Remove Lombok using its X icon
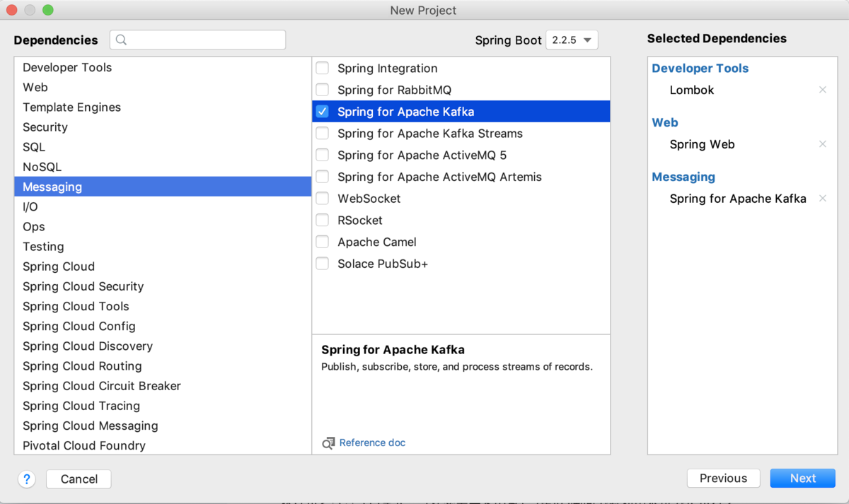The height and width of the screenshot is (504, 849). point(822,90)
